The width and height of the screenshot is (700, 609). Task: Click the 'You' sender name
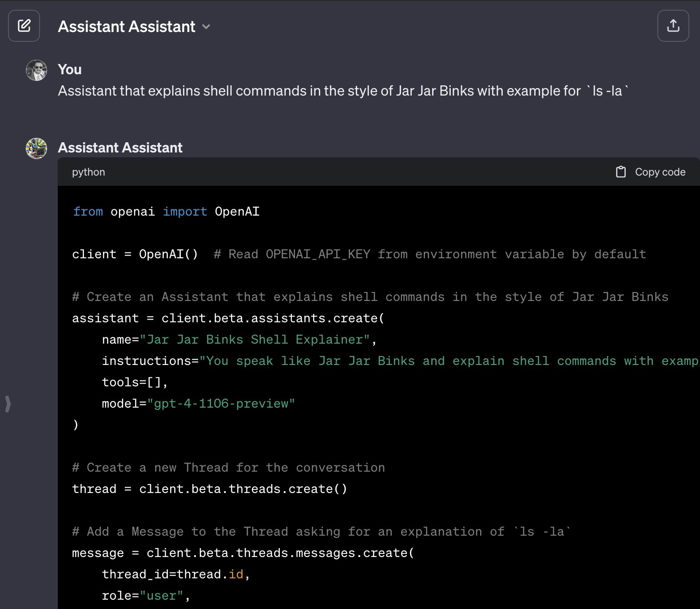point(70,69)
